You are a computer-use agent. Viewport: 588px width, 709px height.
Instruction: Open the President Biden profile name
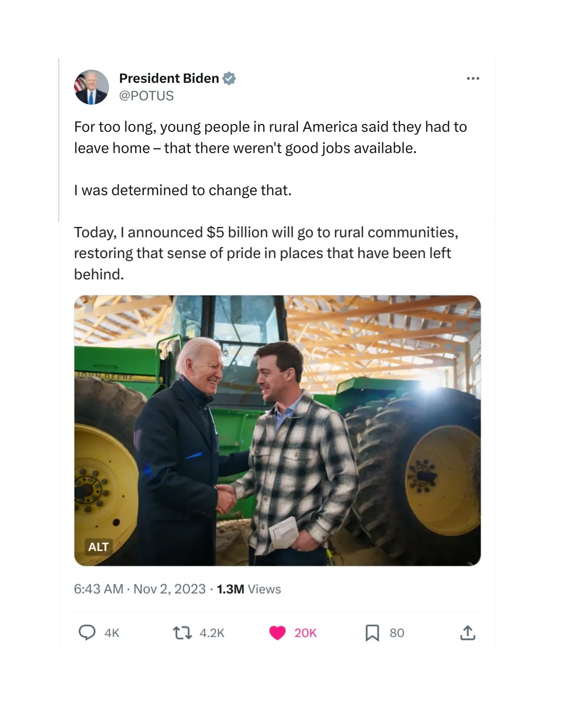tap(169, 78)
